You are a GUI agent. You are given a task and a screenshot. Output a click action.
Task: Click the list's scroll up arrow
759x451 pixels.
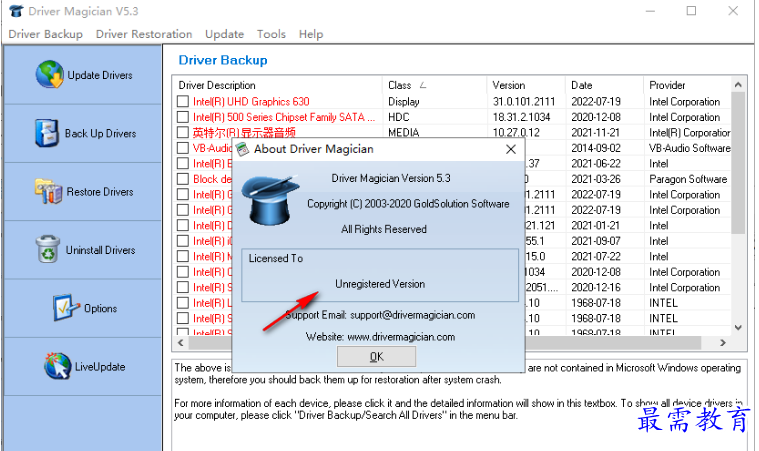coord(738,85)
